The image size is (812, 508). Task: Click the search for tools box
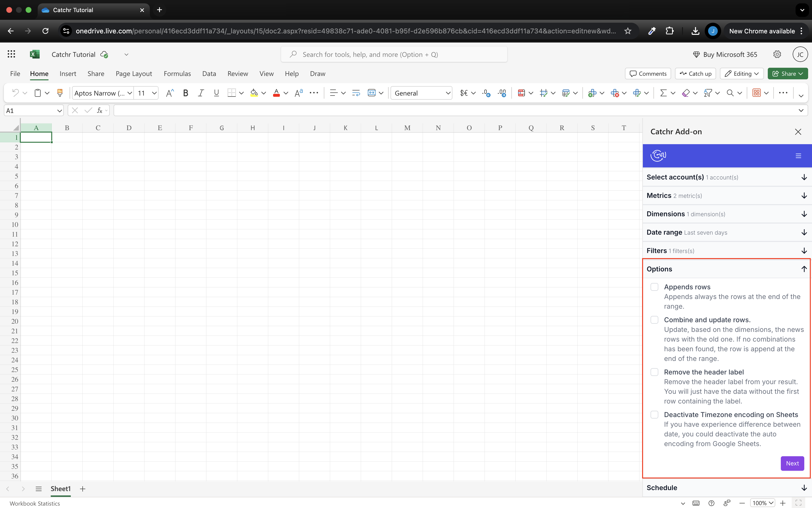(394, 54)
